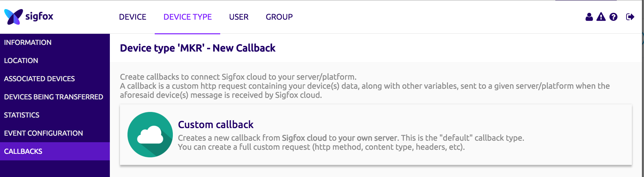This screenshot has height=177, width=644.
Task: Click the Custom callback title
Action: click(x=216, y=125)
